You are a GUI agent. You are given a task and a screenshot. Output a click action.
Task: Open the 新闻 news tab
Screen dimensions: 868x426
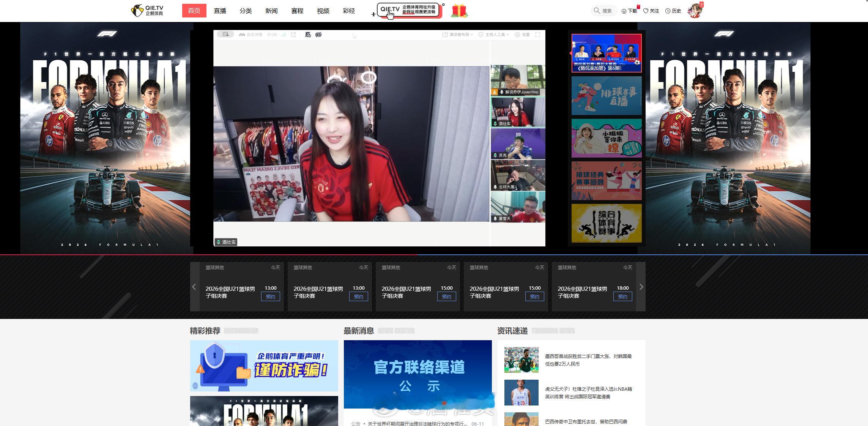(x=271, y=11)
